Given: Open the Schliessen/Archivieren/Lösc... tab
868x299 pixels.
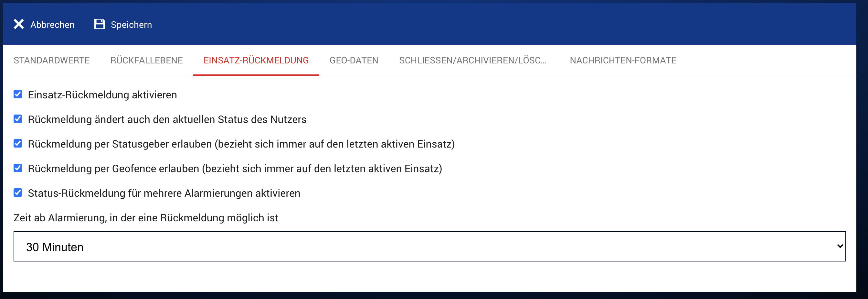Looking at the screenshot, I should click(x=472, y=61).
